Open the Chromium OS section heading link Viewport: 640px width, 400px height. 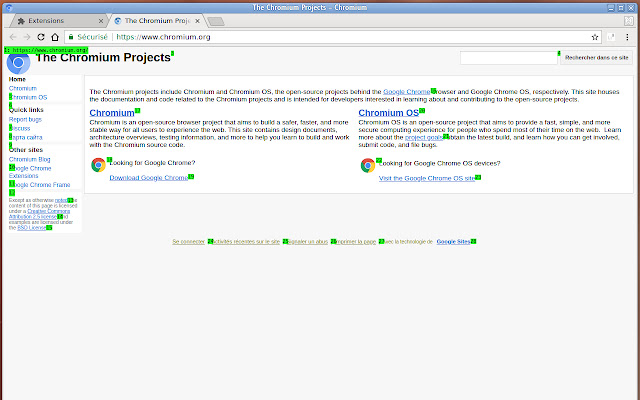(x=389, y=113)
